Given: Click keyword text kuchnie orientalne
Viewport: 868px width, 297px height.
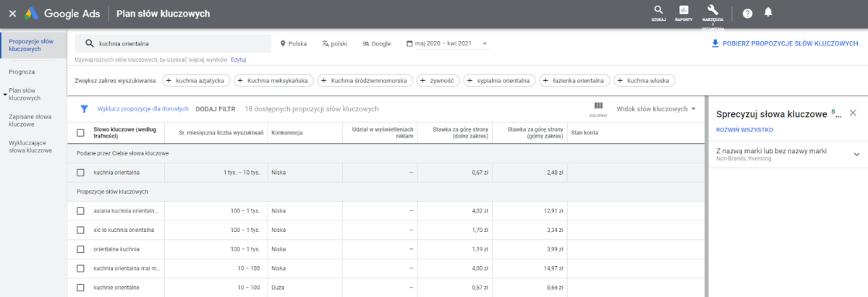Looking at the screenshot, I should tap(117, 288).
